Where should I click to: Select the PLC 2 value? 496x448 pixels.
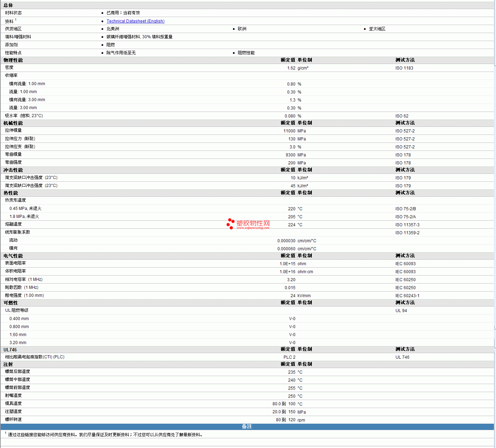(290, 357)
